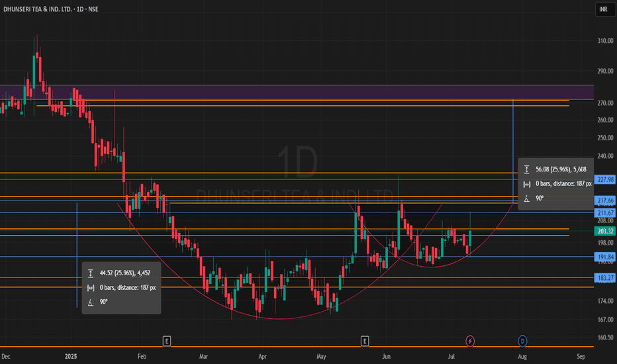Click the pink lightning event icon

(470, 341)
